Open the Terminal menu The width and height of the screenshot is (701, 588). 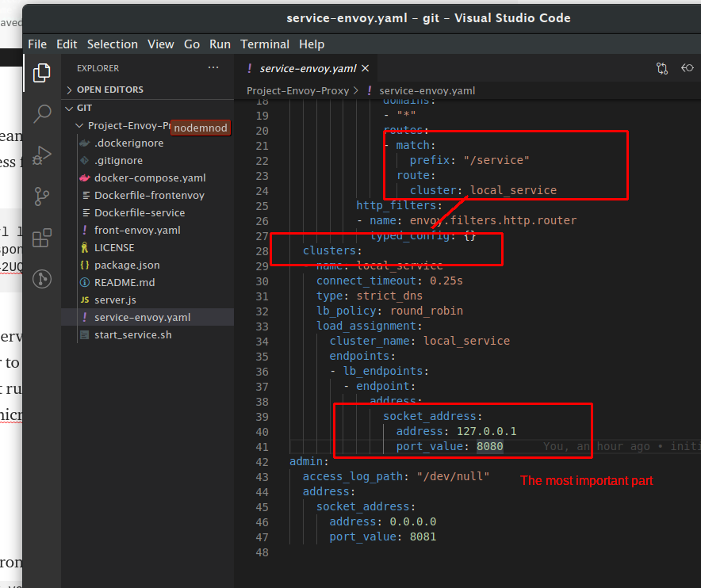pyautogui.click(x=265, y=44)
